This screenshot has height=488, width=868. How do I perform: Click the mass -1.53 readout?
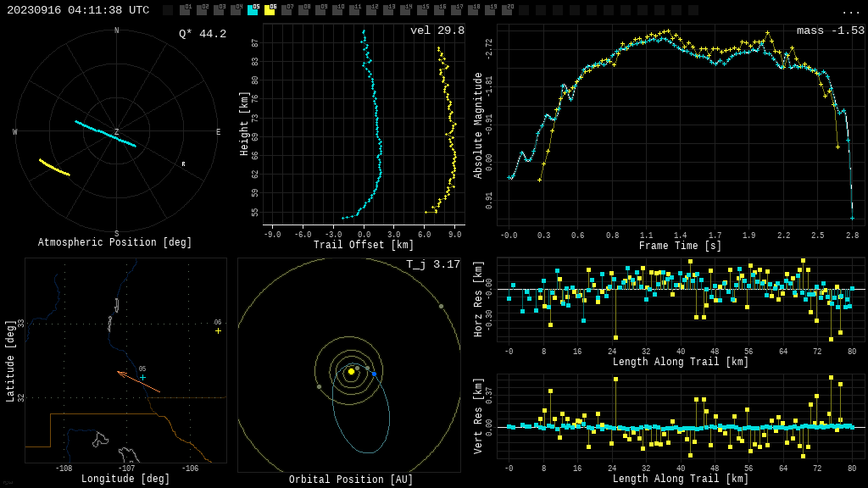831,30
